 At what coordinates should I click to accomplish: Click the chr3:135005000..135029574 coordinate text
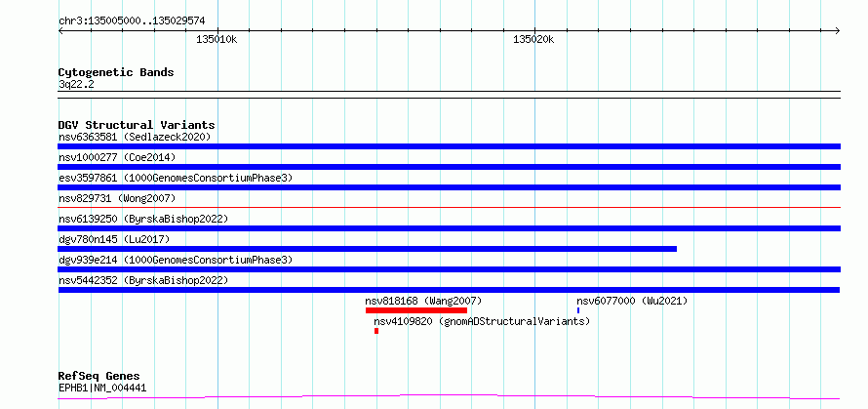point(132,21)
